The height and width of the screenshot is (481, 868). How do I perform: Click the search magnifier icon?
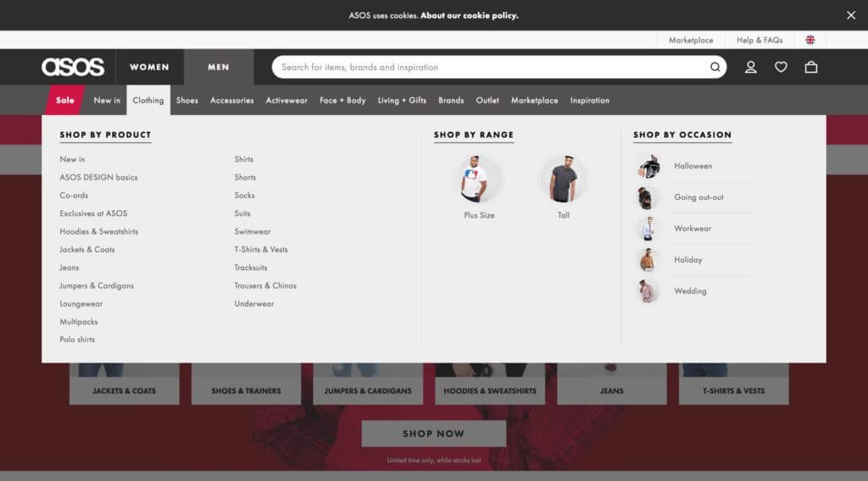point(715,67)
